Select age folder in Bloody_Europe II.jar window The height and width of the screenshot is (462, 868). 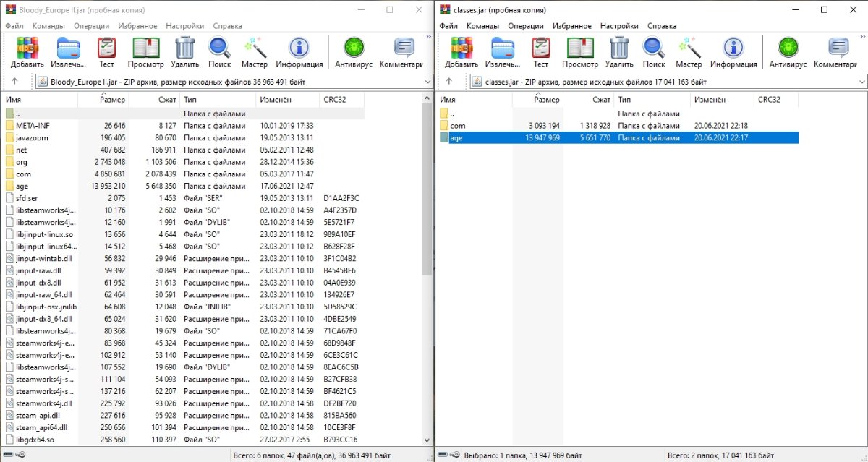tap(184, 186)
